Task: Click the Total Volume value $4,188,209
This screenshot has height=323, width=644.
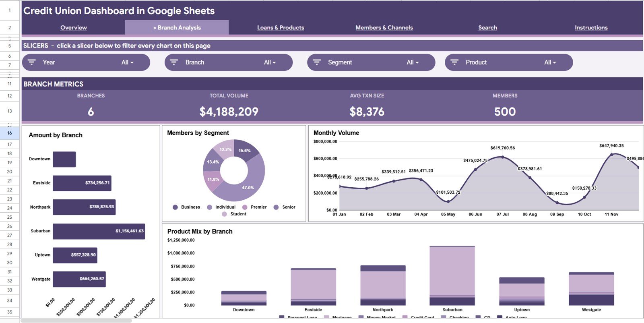Action: pyautogui.click(x=229, y=112)
